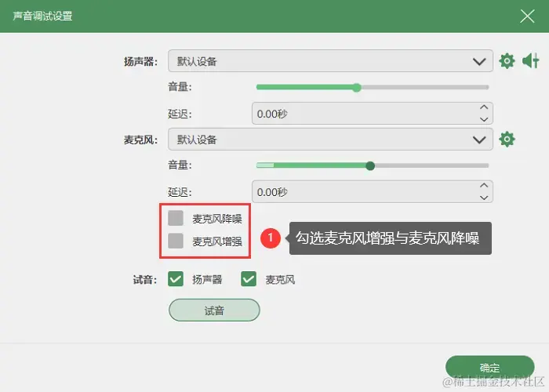Close the 声音调试设置 dialog

pyautogui.click(x=527, y=16)
